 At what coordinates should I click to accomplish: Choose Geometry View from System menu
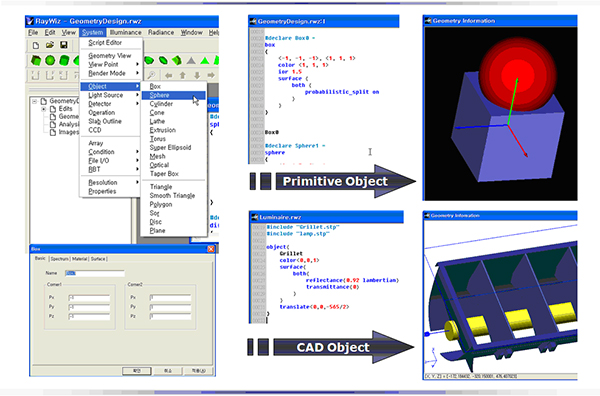point(109,55)
